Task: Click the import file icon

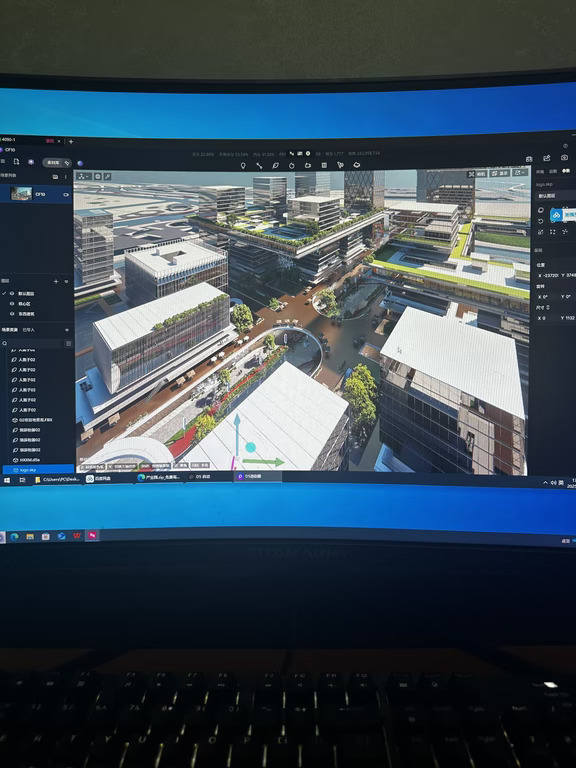Action: (x=16, y=162)
